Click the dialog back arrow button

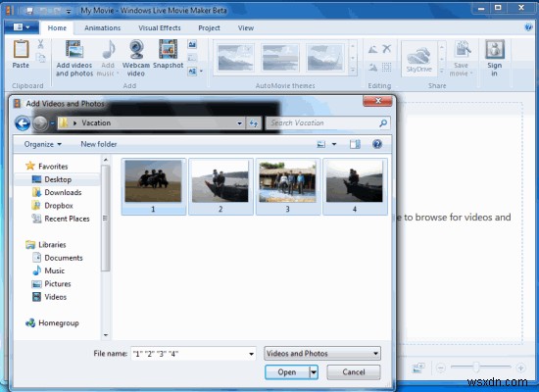pos(23,123)
